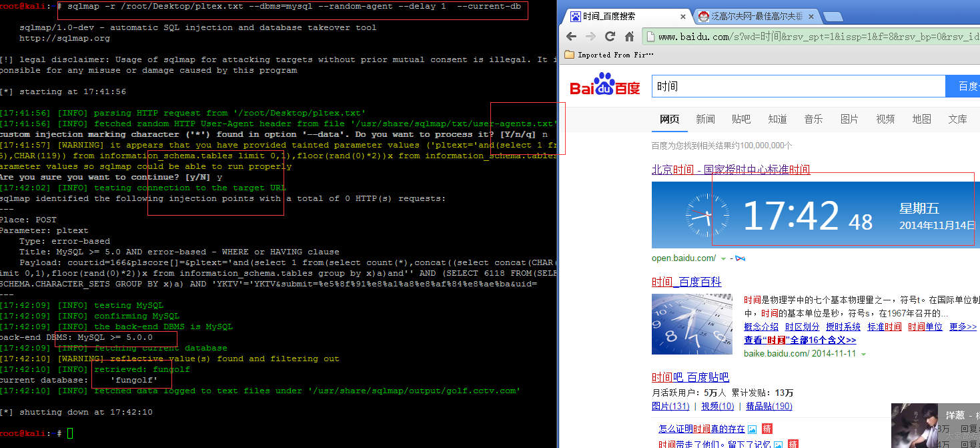Open the 时间吧_百度贴吧 result
The height and width of the screenshot is (448, 980).
690,377
